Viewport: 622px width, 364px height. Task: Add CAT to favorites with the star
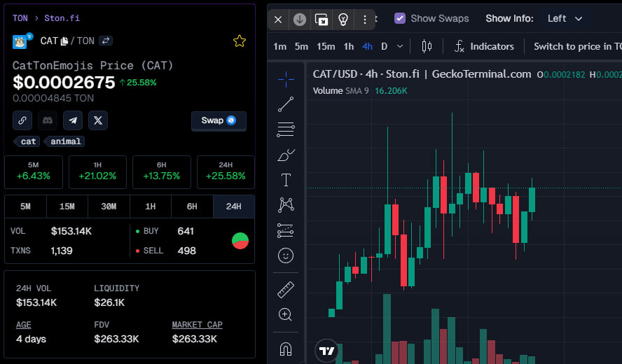[239, 41]
